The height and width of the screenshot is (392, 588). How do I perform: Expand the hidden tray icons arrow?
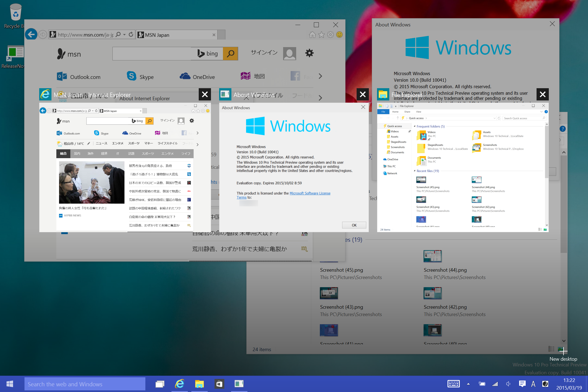[468, 384]
